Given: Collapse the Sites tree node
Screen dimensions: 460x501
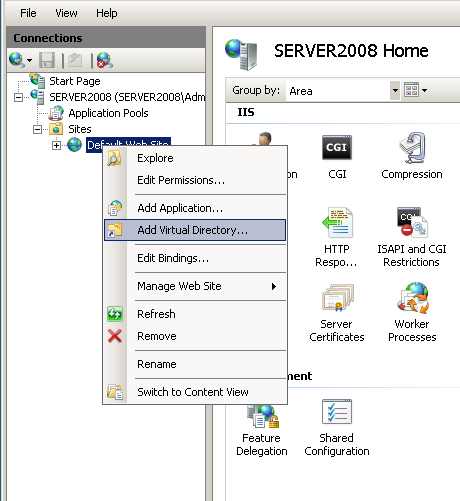Looking at the screenshot, I should [x=37, y=129].
